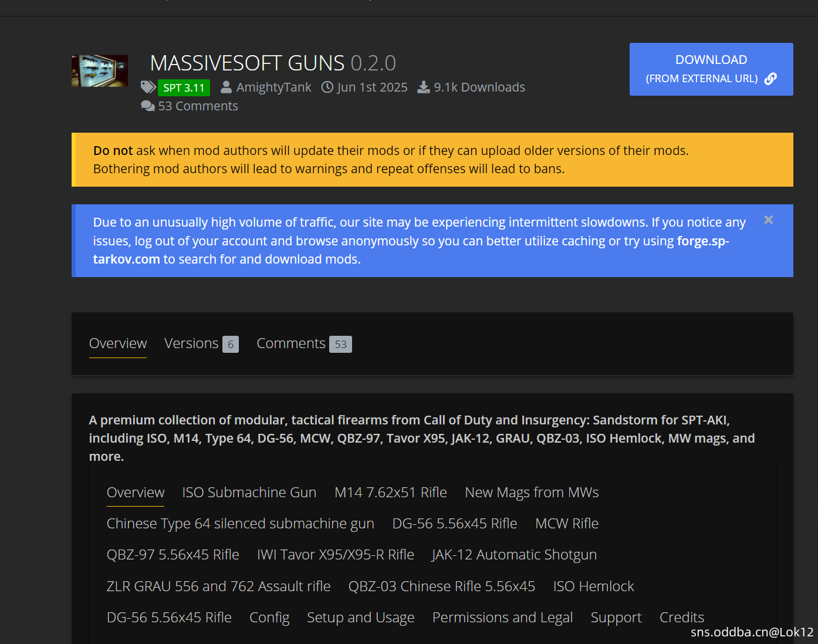Click the chain link icon on Download button
The image size is (818, 644).
tap(771, 79)
